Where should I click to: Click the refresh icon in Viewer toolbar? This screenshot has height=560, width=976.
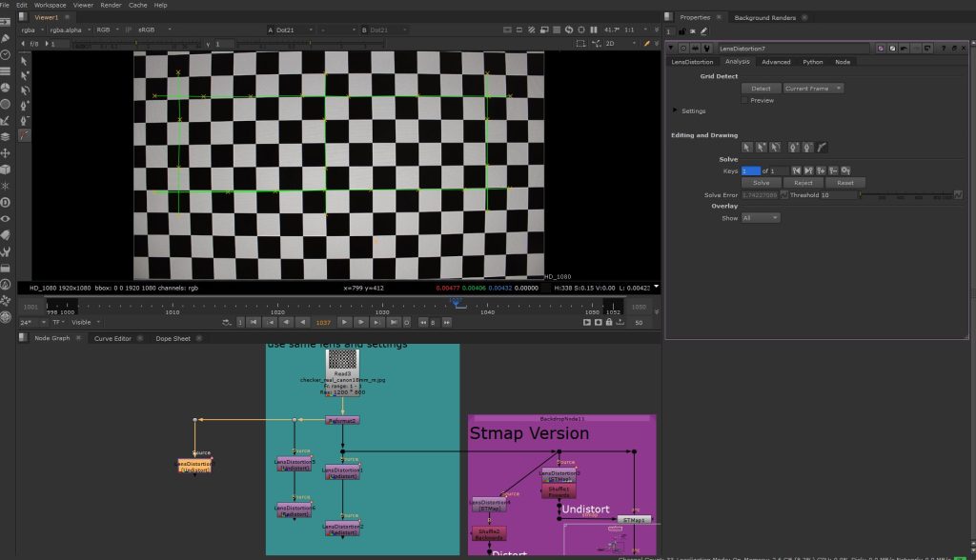(x=569, y=30)
